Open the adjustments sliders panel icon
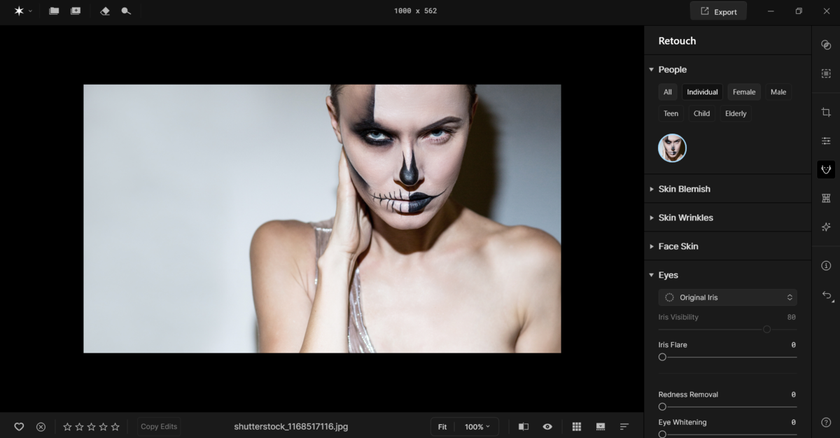 point(826,141)
